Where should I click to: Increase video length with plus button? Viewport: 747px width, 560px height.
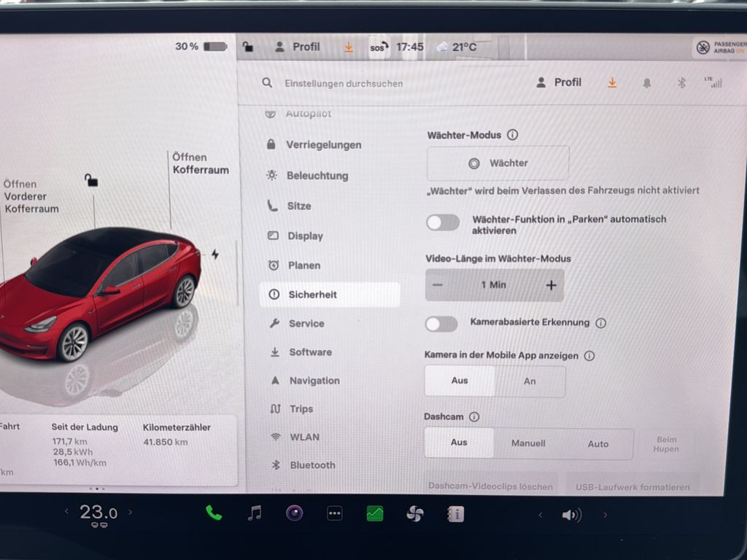551,285
